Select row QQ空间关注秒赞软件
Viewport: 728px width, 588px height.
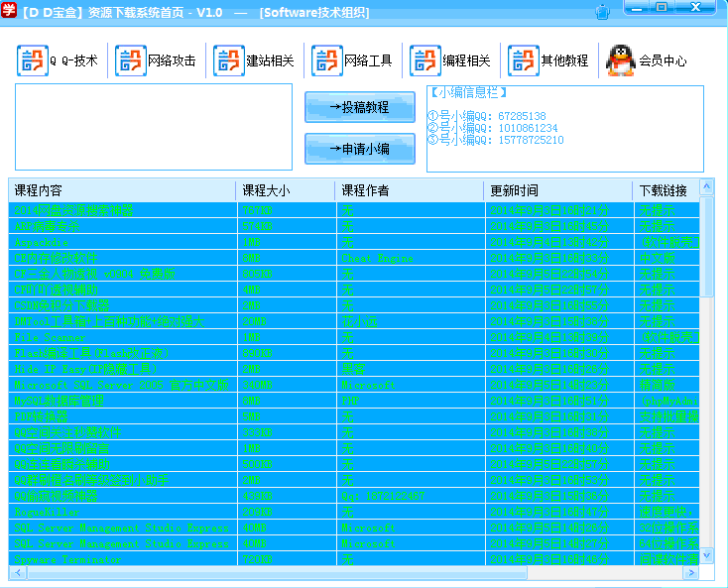[354, 432]
